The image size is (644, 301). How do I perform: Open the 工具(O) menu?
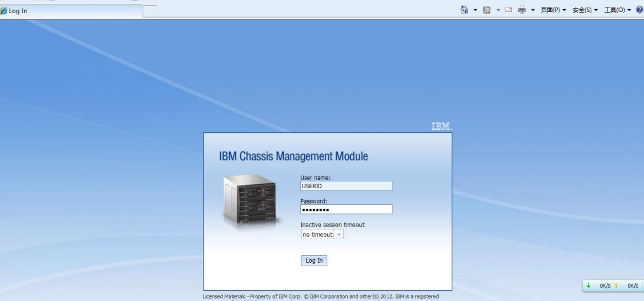coord(617,10)
